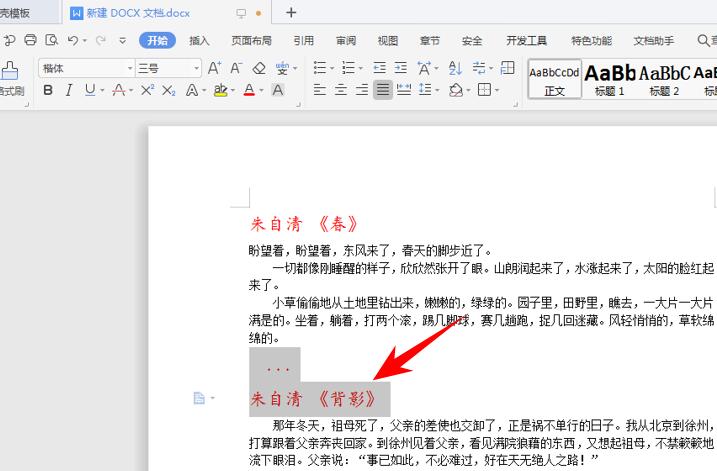Apply text effects with outlined A icon

(x=192, y=90)
